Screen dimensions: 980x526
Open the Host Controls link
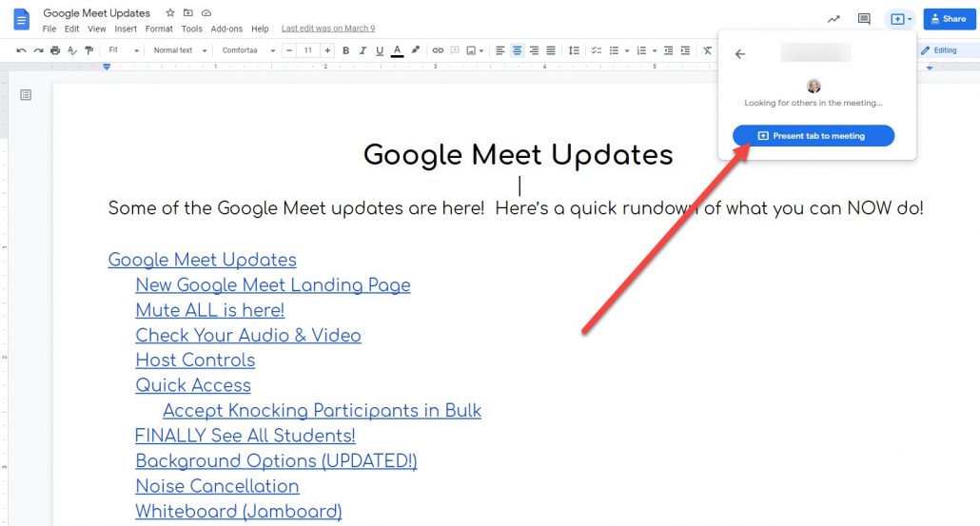pyautogui.click(x=195, y=360)
